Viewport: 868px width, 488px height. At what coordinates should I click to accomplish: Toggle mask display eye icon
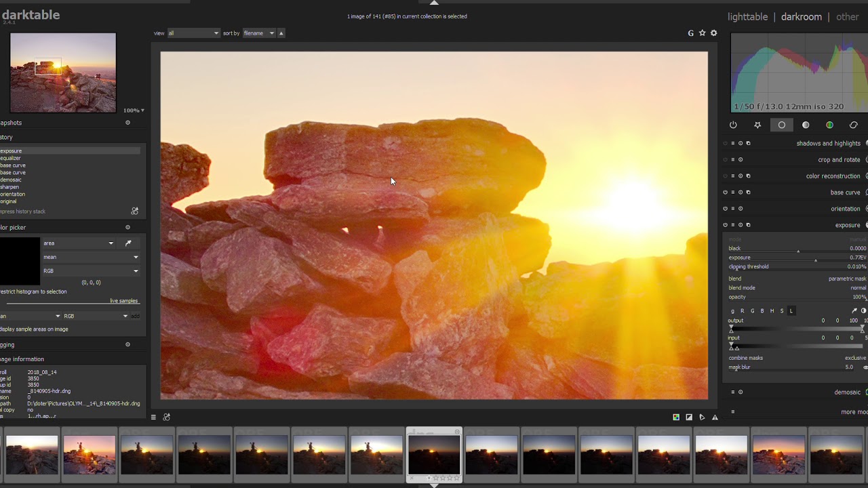coord(865,367)
